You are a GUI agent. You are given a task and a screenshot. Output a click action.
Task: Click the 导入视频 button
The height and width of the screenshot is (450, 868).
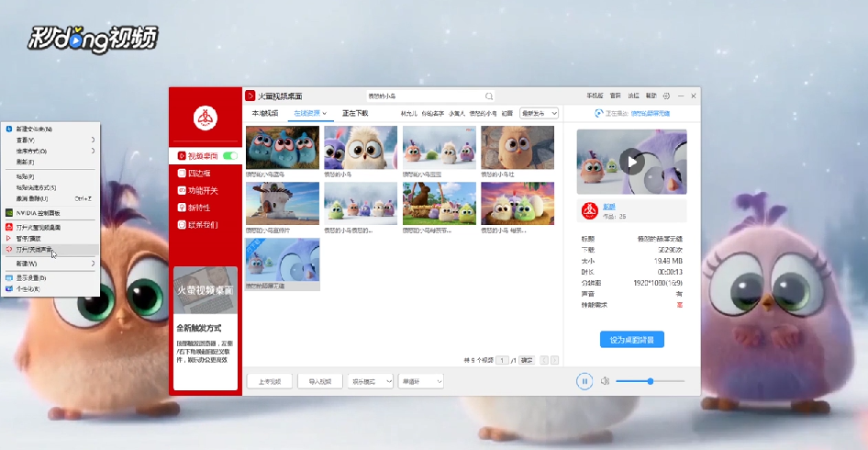point(320,381)
